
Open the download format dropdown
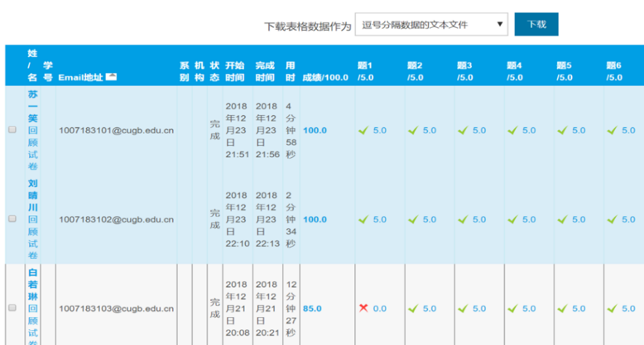click(431, 24)
